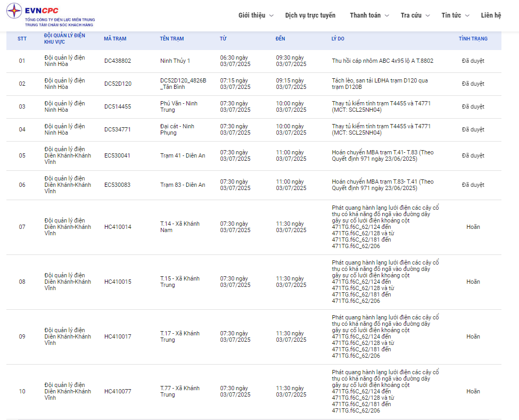This screenshot has height=420, width=519.
Task: Open the Dịch vụ trực tuyến menu
Action: [310, 15]
